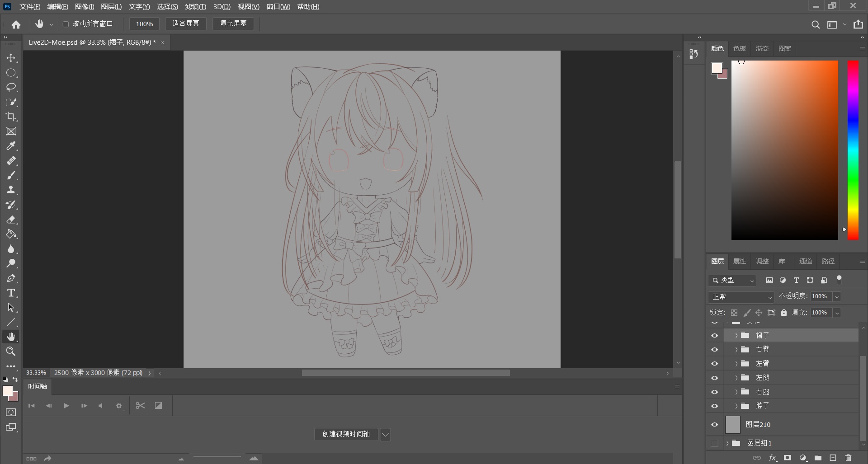
Task: Pick a color in the saturation field
Action: click(x=785, y=150)
